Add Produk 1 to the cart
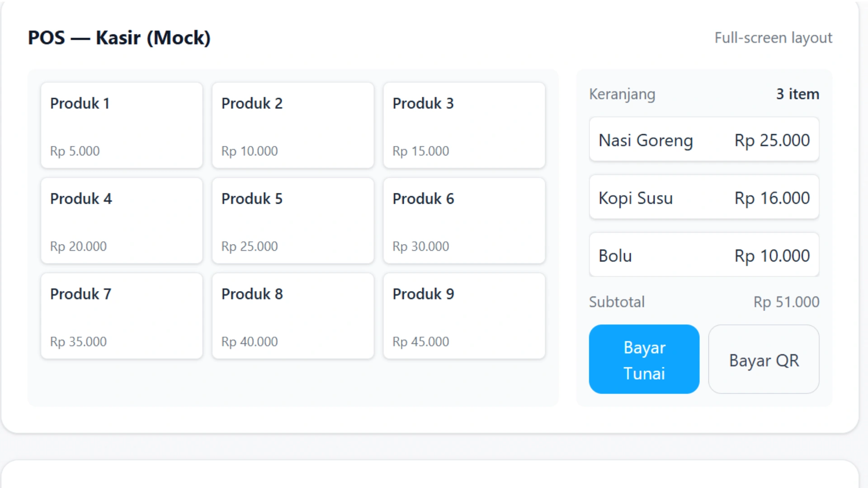Viewport: 868px width, 488px height. (x=121, y=125)
